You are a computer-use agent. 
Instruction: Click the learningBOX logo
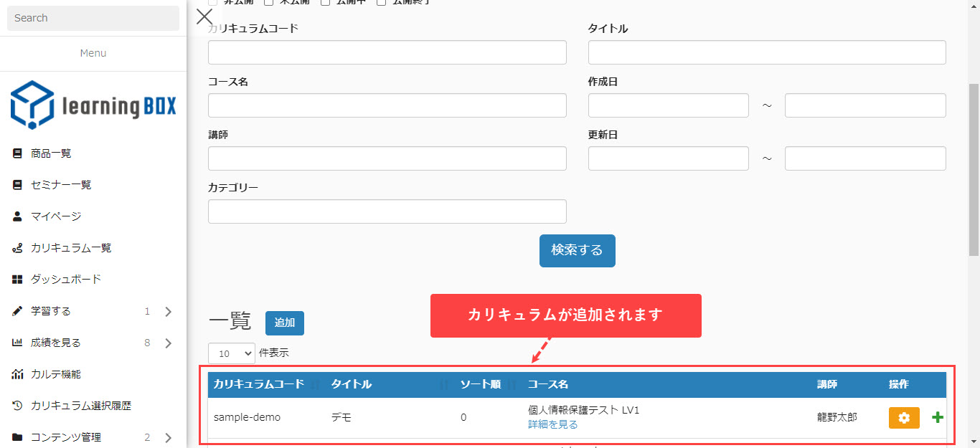click(93, 105)
